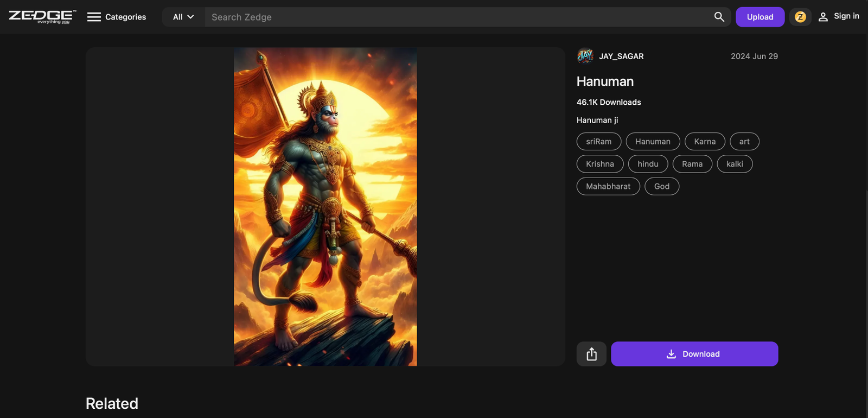Select the Karna tag

pyautogui.click(x=705, y=142)
